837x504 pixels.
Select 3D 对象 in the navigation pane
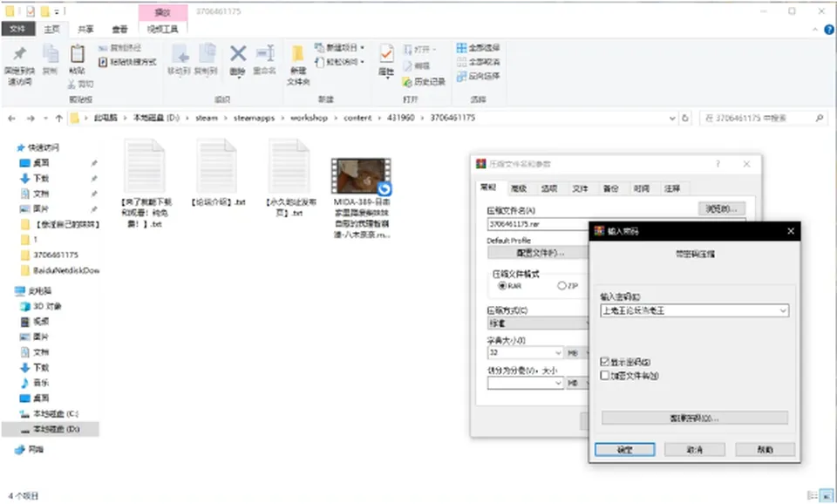pos(41,306)
